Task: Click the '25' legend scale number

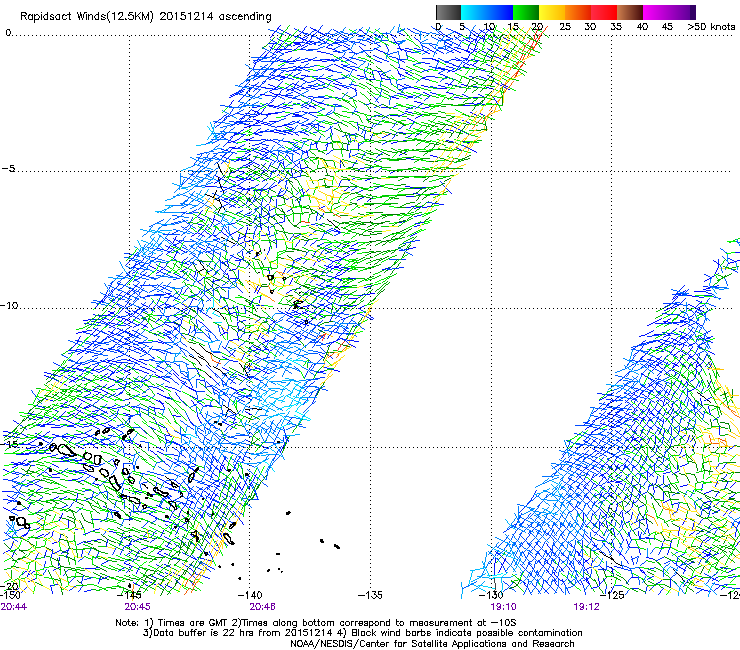Action: pyautogui.click(x=565, y=27)
